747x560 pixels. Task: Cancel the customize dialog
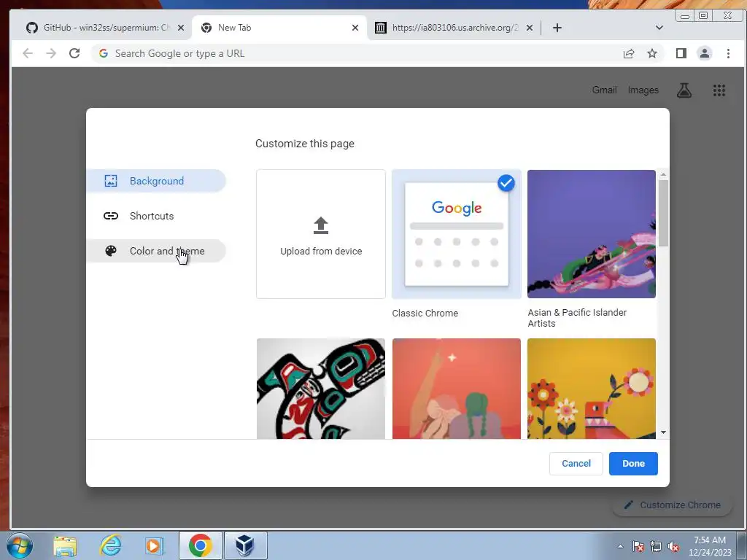pos(576,463)
